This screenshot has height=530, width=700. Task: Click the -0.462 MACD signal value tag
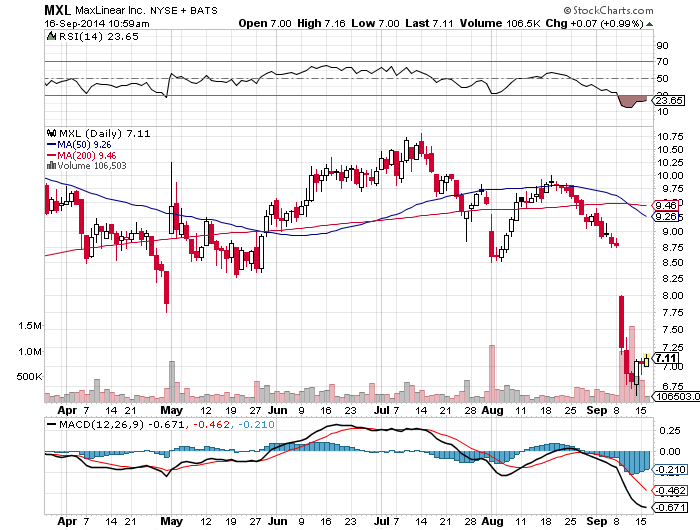[x=670, y=491]
